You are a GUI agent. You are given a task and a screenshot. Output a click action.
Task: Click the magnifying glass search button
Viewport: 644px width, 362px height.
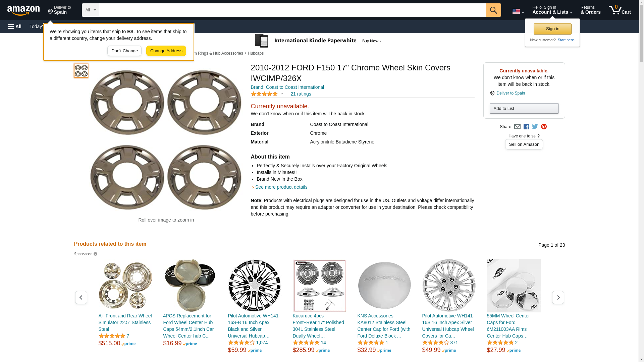pyautogui.click(x=493, y=10)
